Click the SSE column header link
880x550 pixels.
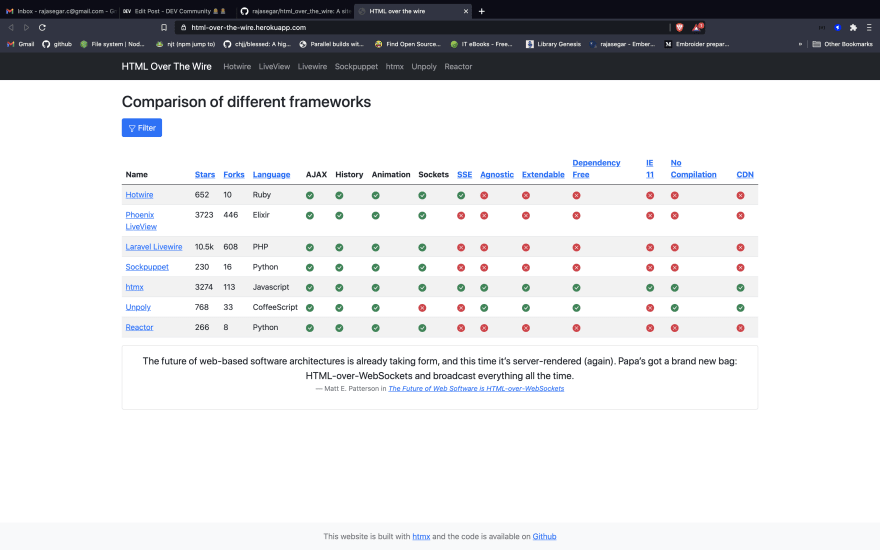464,175
